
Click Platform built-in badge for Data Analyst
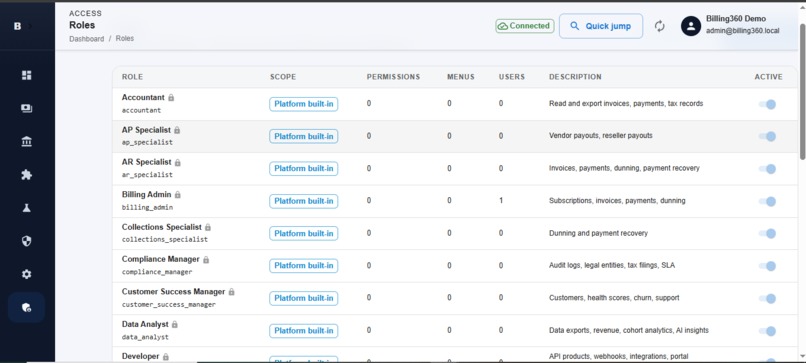coord(303,331)
